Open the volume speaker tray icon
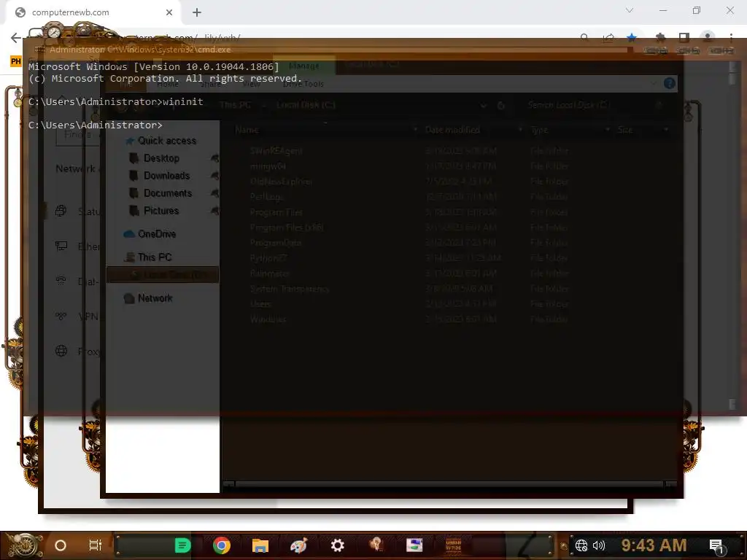This screenshot has height=560, width=747. [599, 545]
